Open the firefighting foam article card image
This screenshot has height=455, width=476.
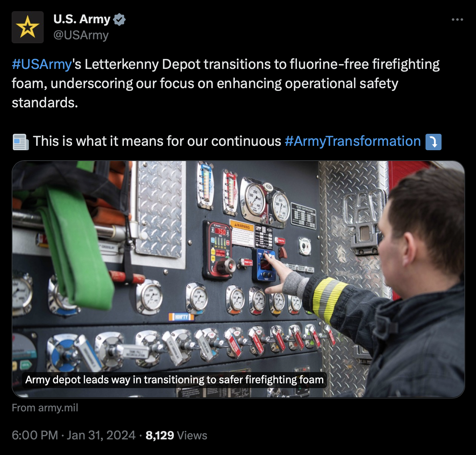click(238, 279)
